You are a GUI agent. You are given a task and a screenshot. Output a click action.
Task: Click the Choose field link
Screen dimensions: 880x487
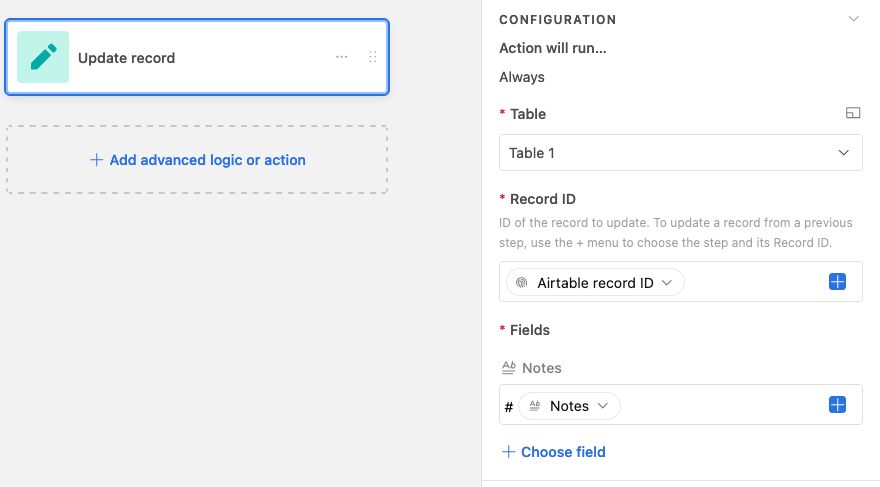563,452
